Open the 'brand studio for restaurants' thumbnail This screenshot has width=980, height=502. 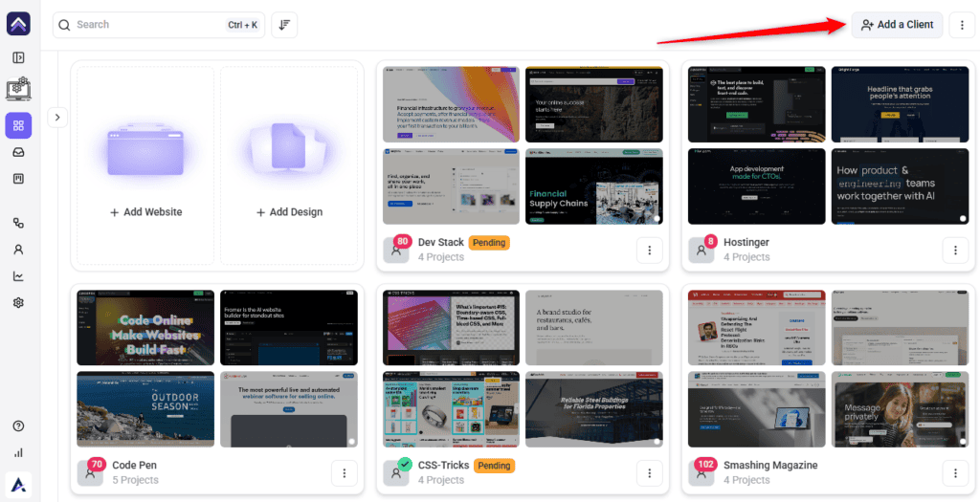click(593, 327)
